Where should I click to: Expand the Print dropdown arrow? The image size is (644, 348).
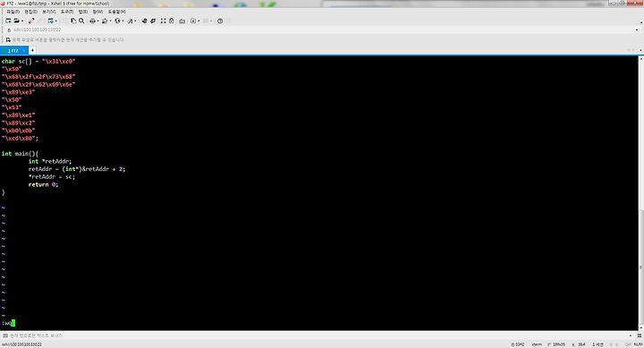click(x=98, y=21)
